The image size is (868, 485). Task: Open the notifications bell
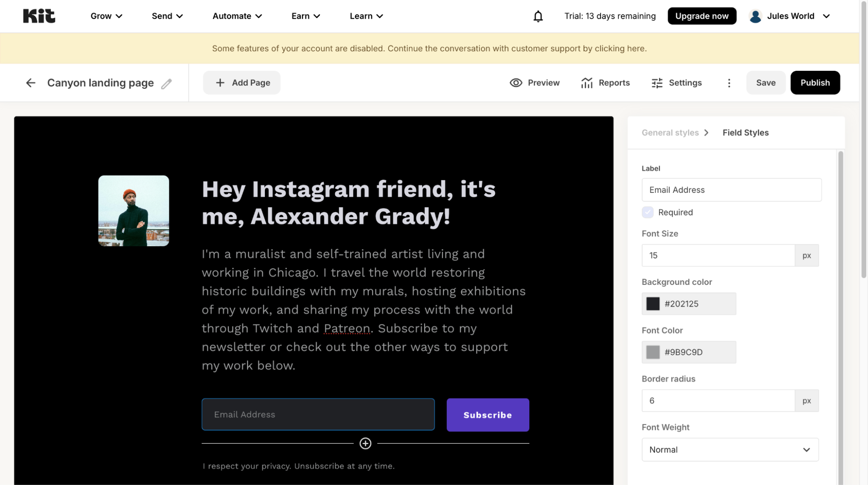pos(538,16)
